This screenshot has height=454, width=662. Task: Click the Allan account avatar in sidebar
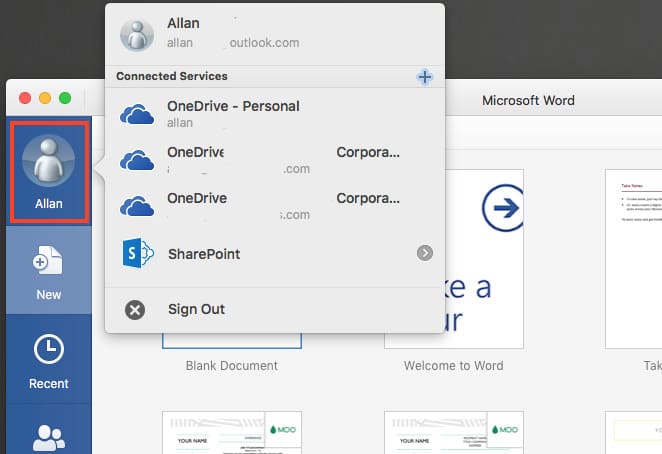48,162
